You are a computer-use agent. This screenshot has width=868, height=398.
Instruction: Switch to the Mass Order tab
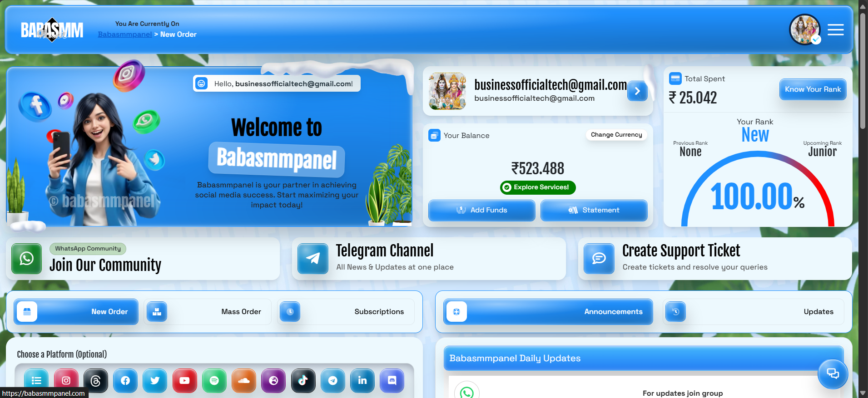pos(208,312)
